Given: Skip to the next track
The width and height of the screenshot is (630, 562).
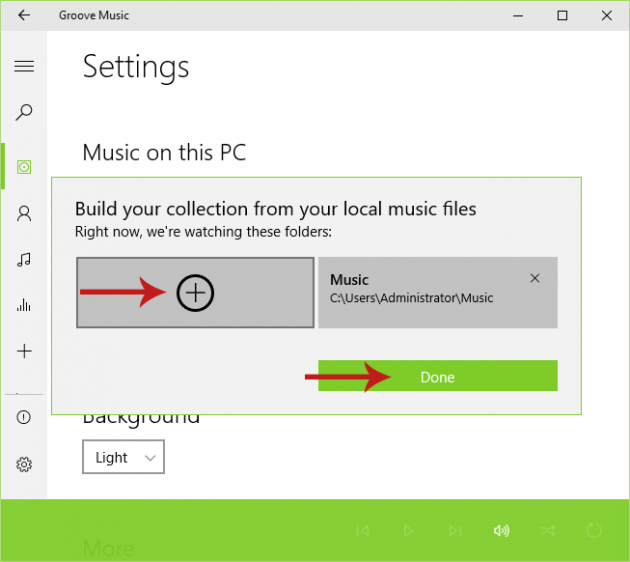Looking at the screenshot, I should [455, 530].
